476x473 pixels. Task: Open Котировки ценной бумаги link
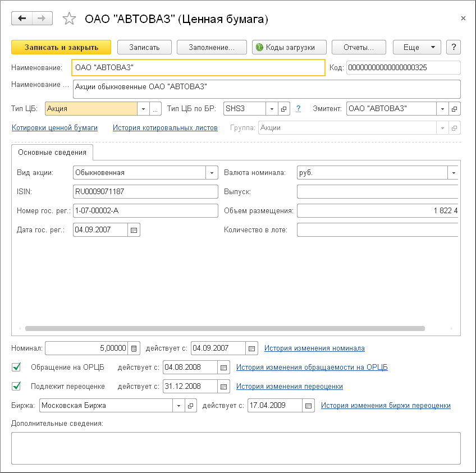tap(54, 128)
